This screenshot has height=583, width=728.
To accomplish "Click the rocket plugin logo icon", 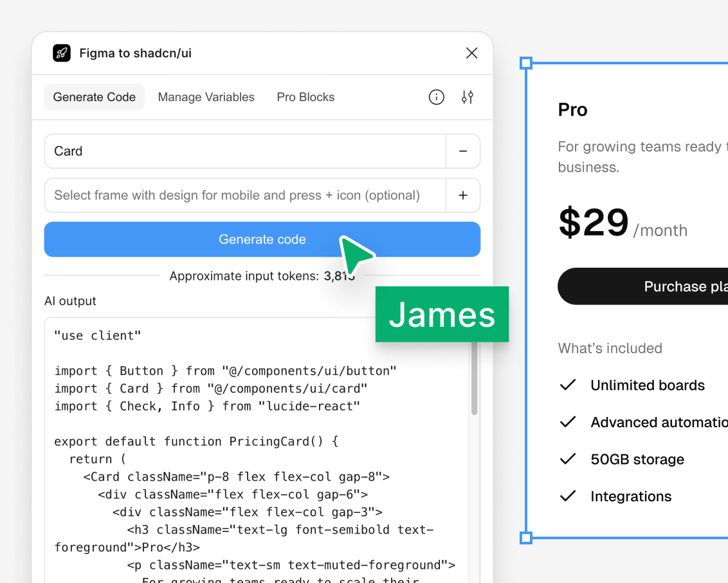I will 62,53.
